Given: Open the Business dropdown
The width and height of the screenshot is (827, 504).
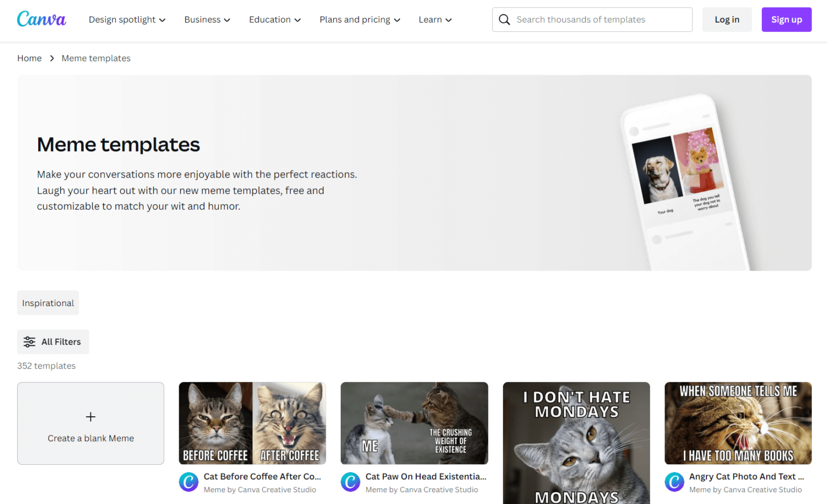Looking at the screenshot, I should [207, 20].
